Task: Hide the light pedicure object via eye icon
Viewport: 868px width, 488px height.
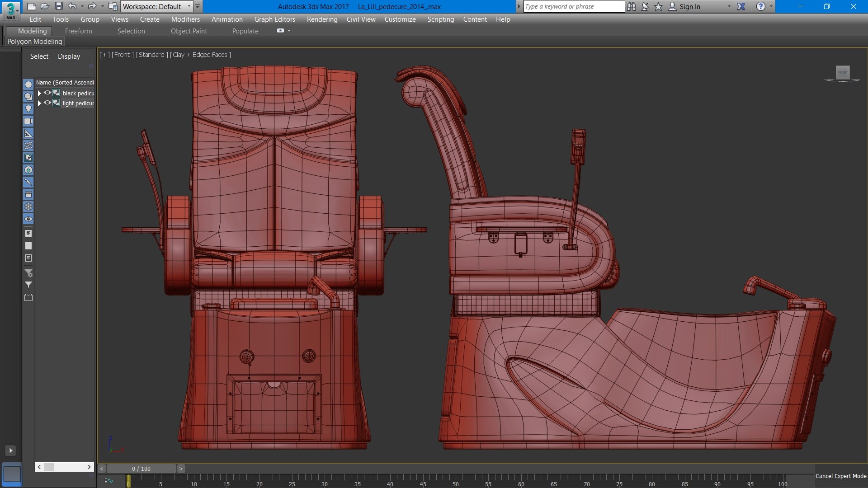Action: [x=47, y=103]
